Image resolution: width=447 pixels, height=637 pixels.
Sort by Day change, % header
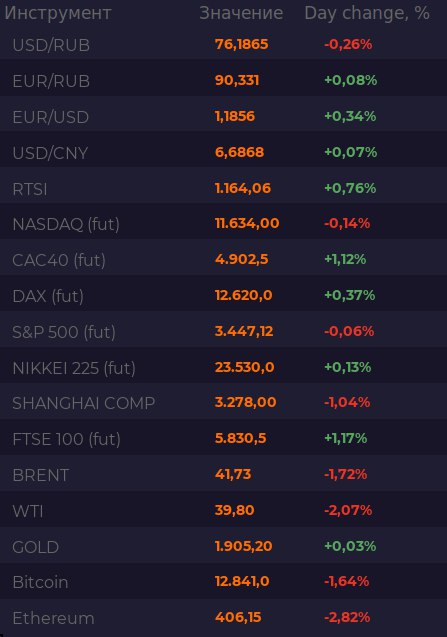click(x=367, y=13)
